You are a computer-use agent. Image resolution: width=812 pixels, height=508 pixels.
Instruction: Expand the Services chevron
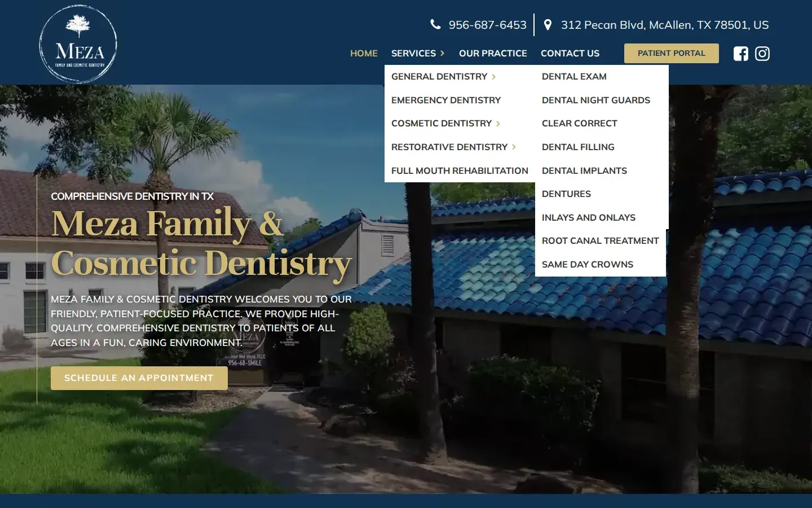point(443,53)
